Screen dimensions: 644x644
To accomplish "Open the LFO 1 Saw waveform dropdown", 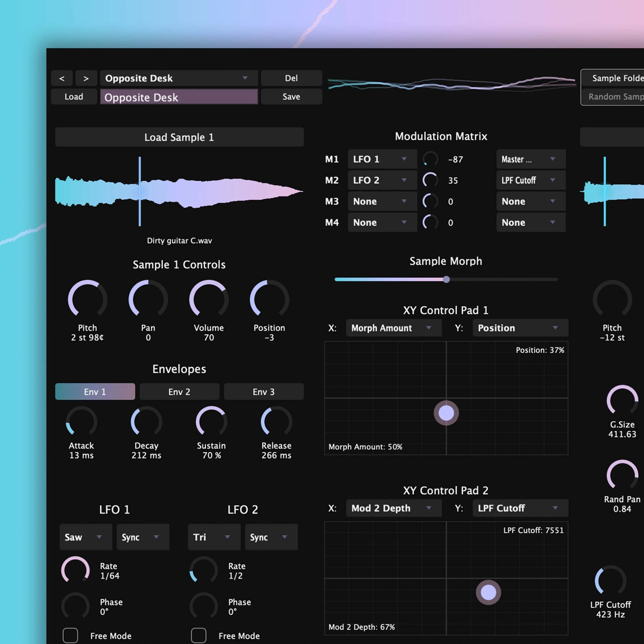I will click(86, 537).
